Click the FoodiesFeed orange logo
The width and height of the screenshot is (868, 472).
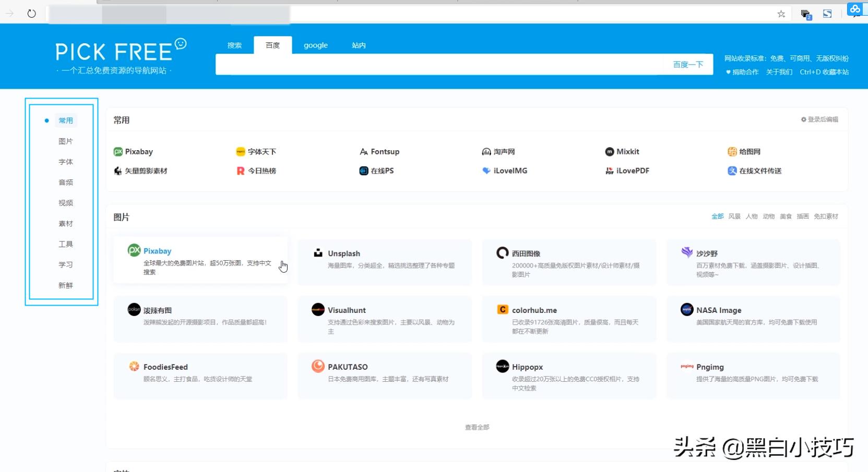pos(134,367)
